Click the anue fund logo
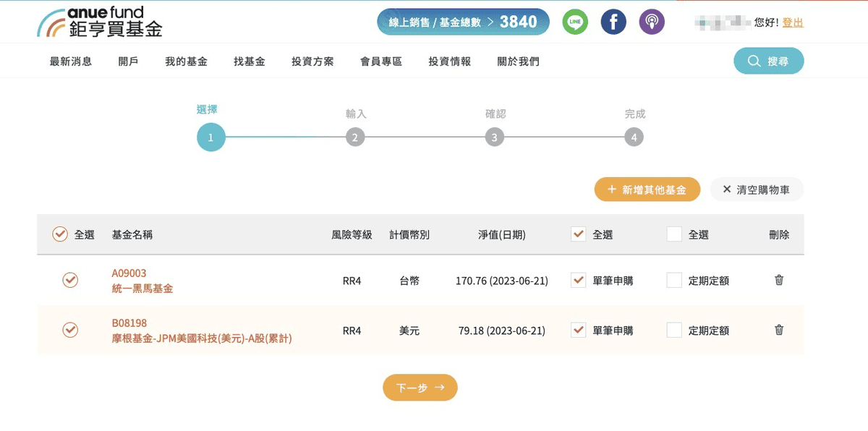The image size is (868, 431). [101, 22]
